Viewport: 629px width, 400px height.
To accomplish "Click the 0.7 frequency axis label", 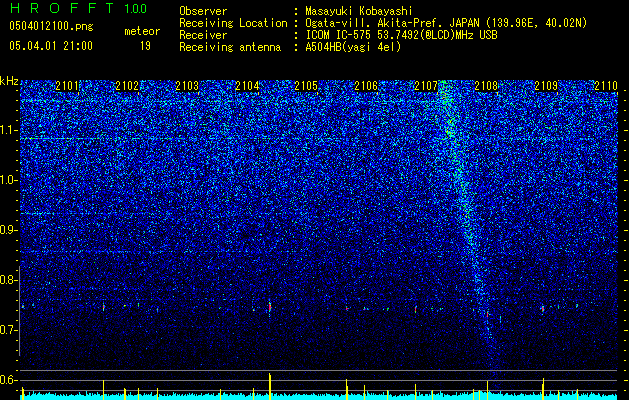I will [8, 330].
